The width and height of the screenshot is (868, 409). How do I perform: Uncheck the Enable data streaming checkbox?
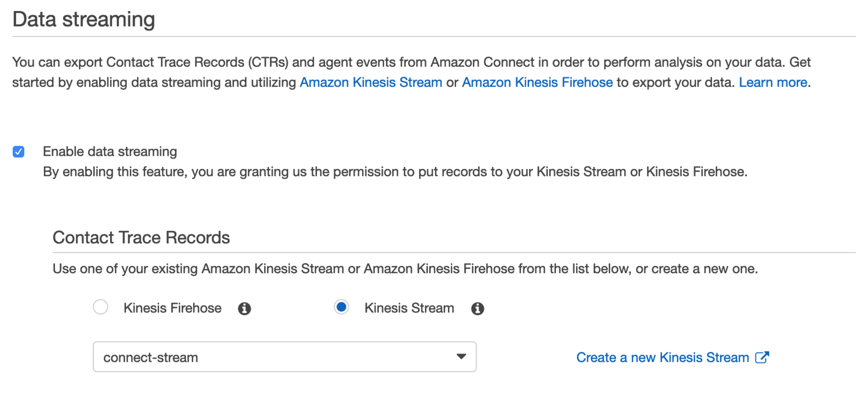18,152
